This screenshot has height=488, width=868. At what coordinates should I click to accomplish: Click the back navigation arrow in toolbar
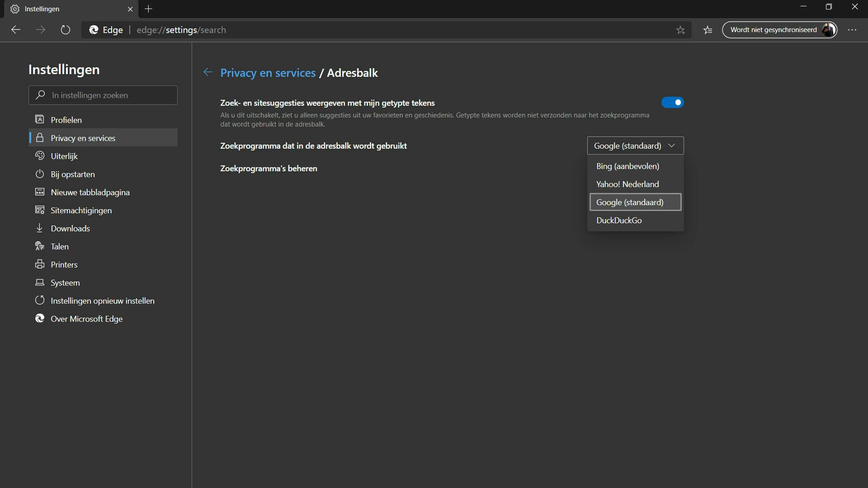pyautogui.click(x=16, y=30)
